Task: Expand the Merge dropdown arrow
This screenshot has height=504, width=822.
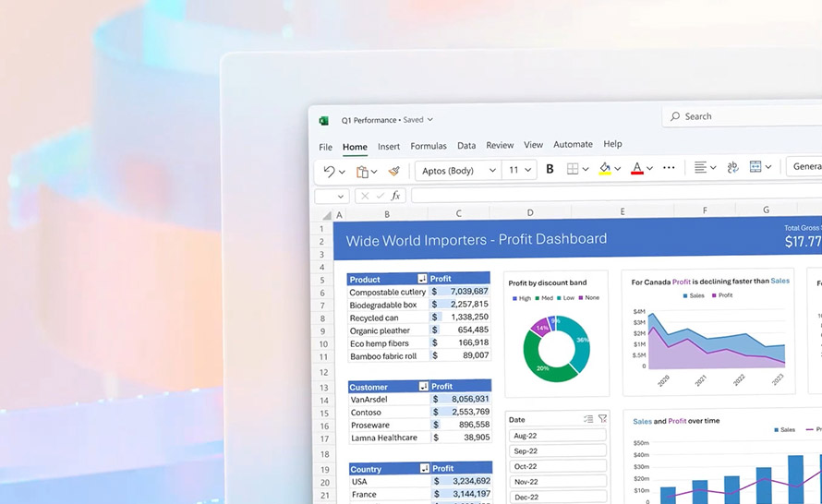Action: [x=768, y=167]
